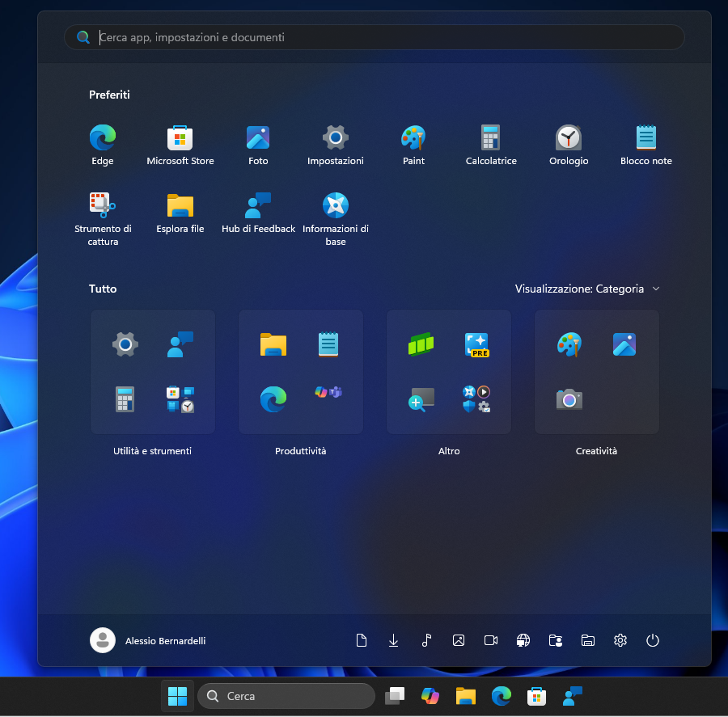The height and width of the screenshot is (717, 728).
Task: Open the Visualizzazione: Categoria dropdown
Action: [x=588, y=289]
